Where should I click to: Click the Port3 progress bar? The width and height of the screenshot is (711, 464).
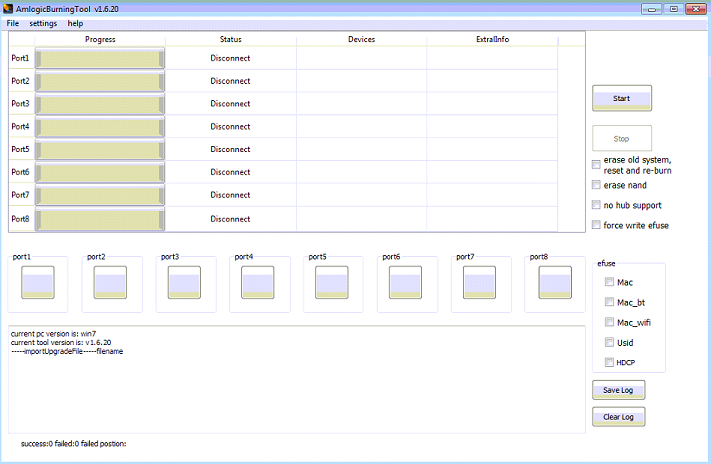(x=100, y=104)
